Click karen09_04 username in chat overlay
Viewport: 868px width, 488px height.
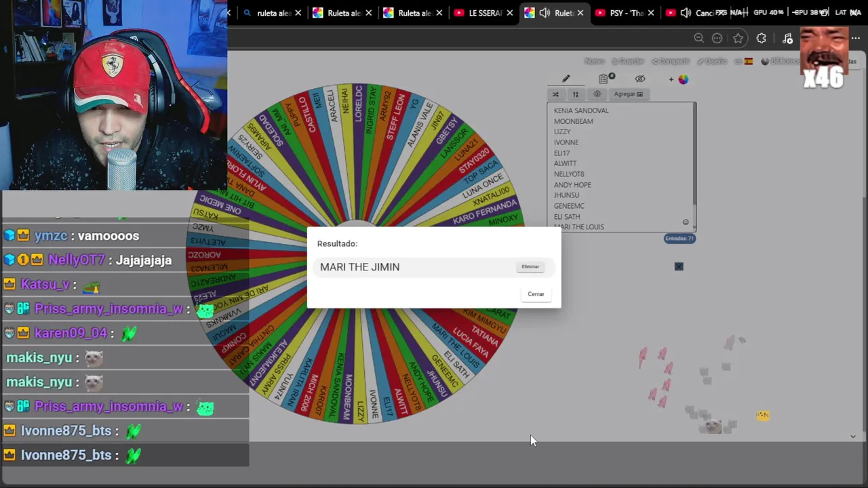71,333
